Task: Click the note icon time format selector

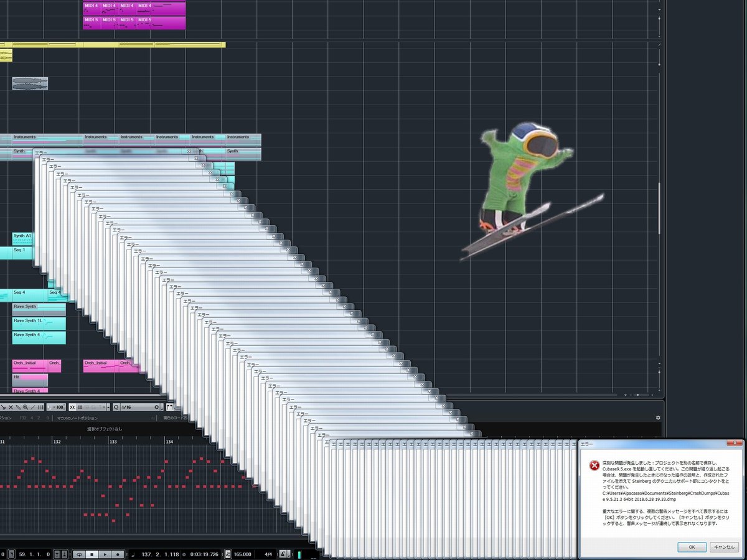Action: coord(133,554)
